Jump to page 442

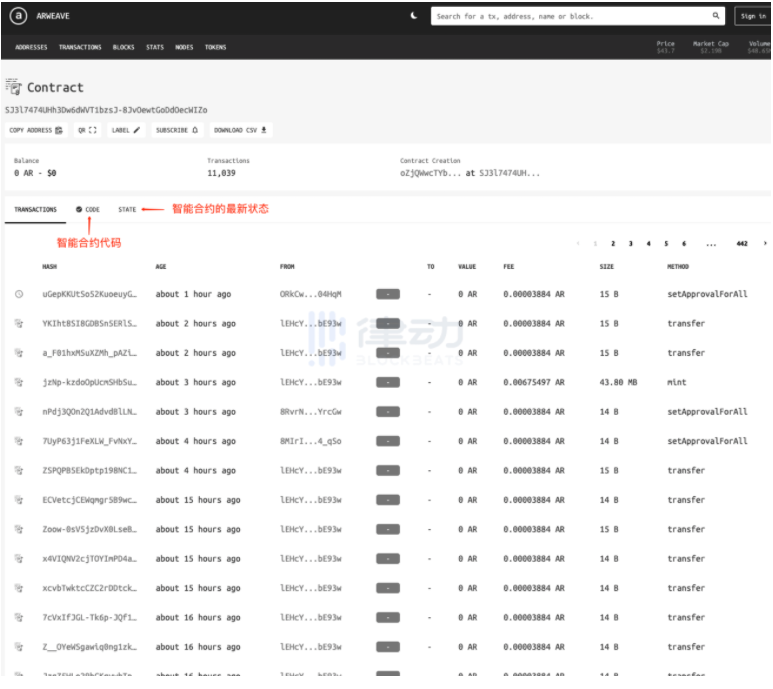pyautogui.click(x=742, y=243)
